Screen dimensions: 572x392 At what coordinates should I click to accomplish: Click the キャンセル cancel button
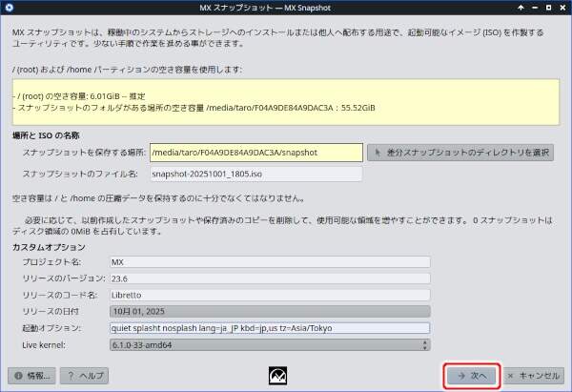tap(535, 376)
